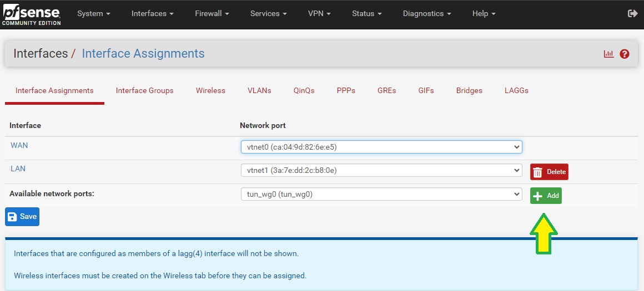The height and width of the screenshot is (291, 644).
Task: Click the logout icon in the navbar
Action: point(632,13)
